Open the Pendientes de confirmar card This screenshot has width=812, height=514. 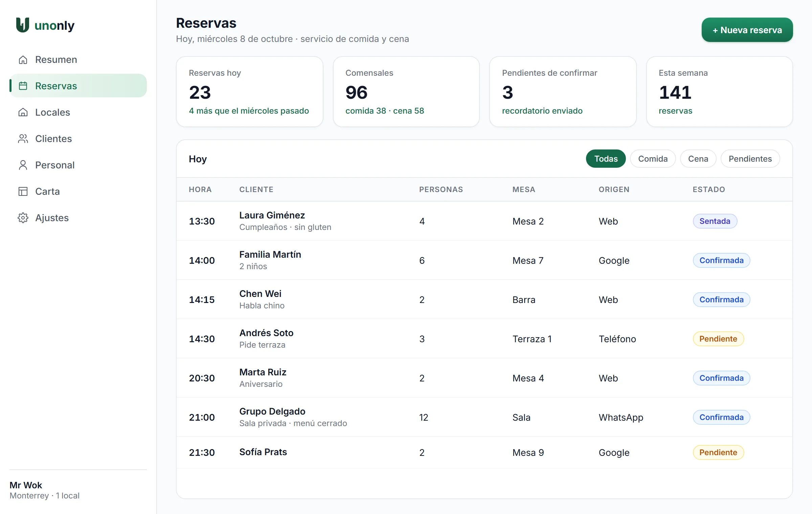tap(563, 92)
